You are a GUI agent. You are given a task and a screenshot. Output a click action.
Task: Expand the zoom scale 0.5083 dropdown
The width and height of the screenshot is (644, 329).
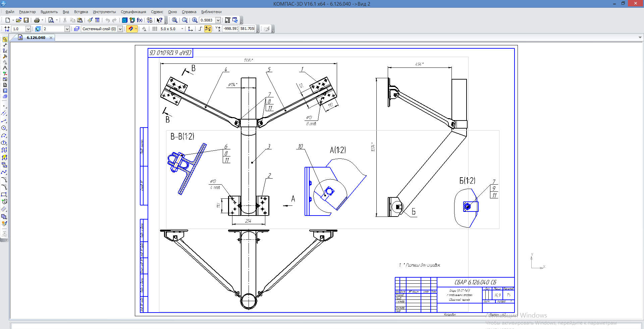click(x=218, y=20)
